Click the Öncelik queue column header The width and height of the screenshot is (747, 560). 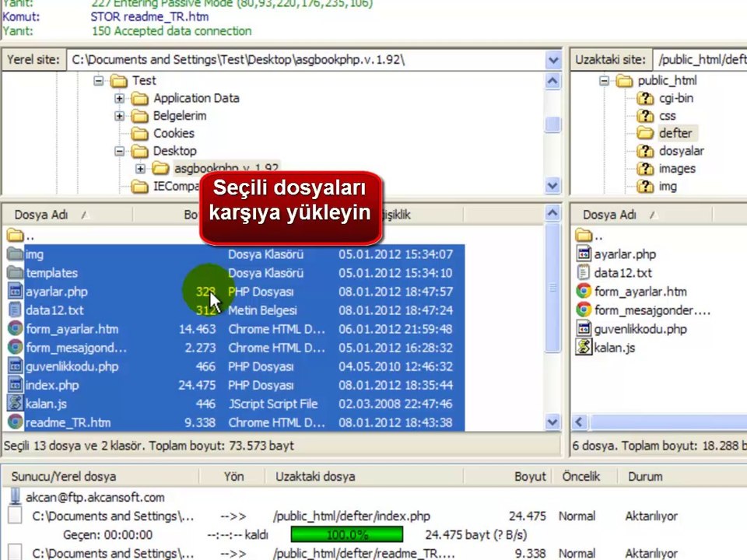point(584,476)
